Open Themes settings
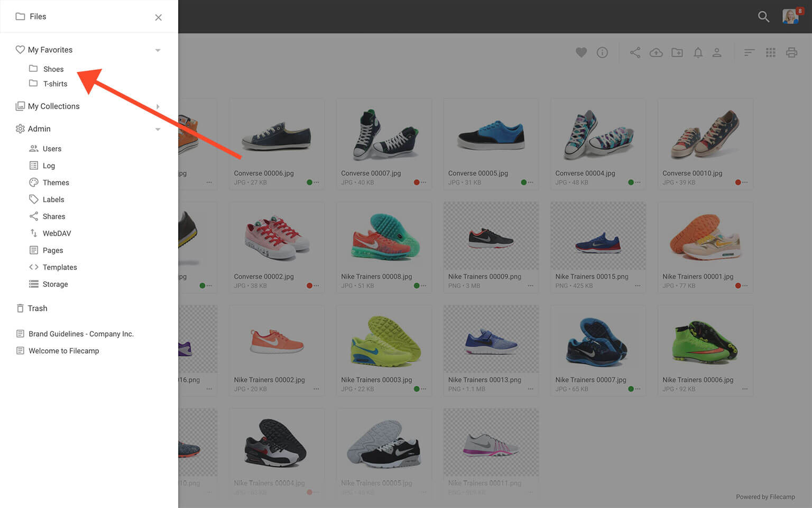 (x=49, y=183)
